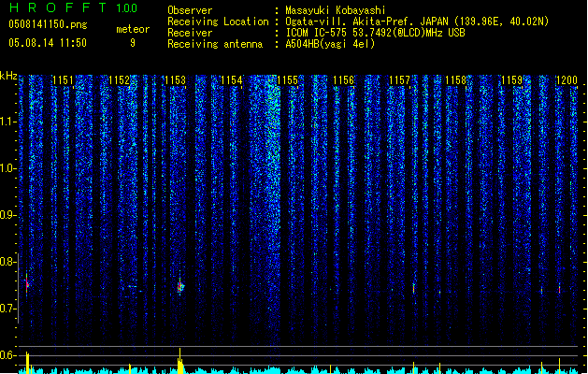Click the date stamp 05.08.14 11:50
This screenshot has width=588, height=374.
tap(48, 43)
